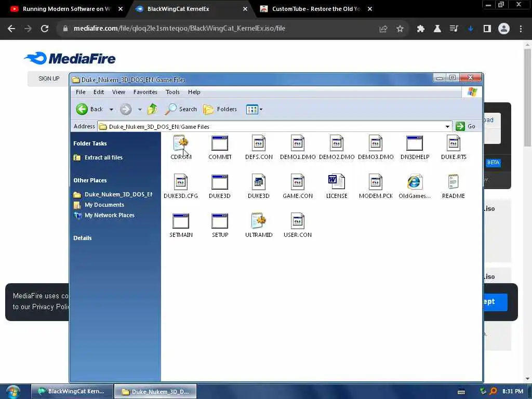Open the Back history dropdown arrow
532x399 pixels.
(x=111, y=110)
